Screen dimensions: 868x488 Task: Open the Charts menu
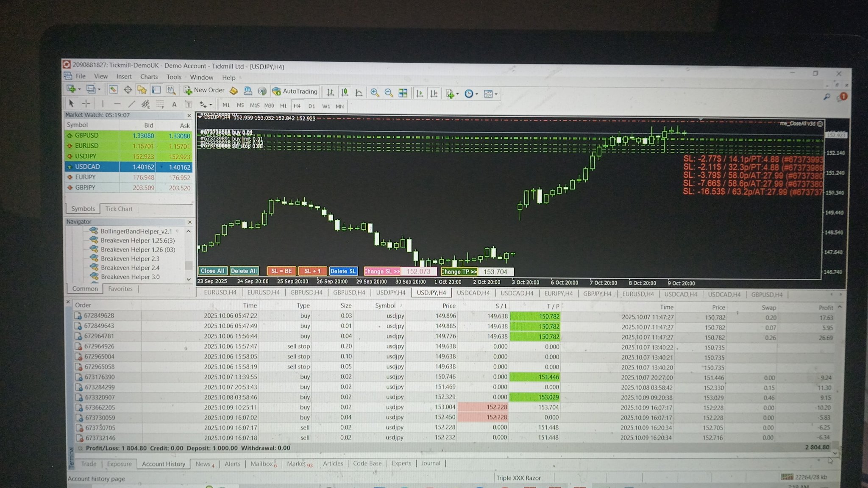(x=149, y=77)
